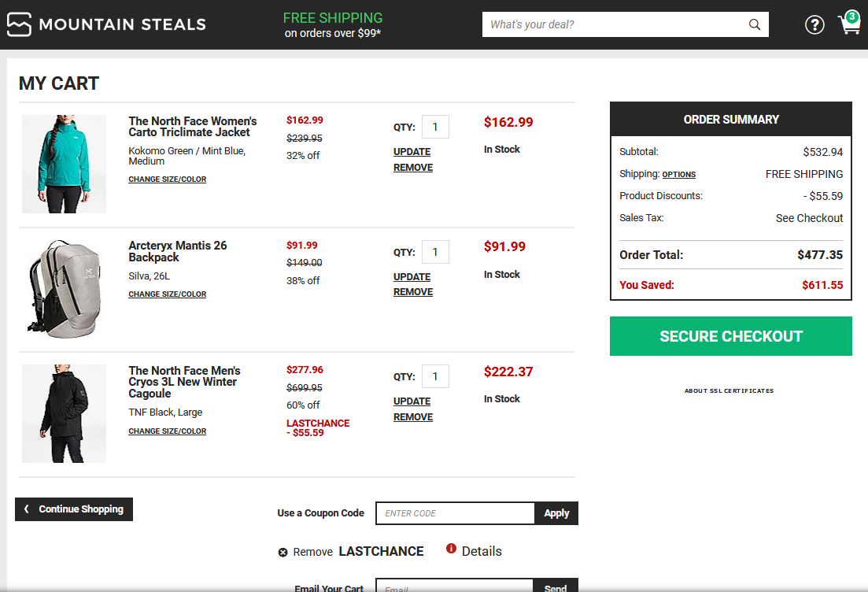Click the remove coupon X icon
868x592 pixels.
tap(283, 552)
